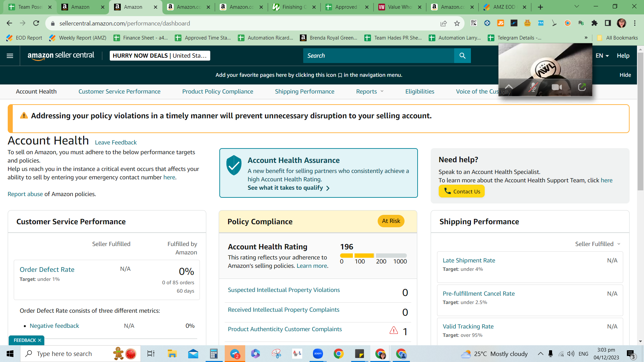This screenshot has width=644, height=362.
Task: Open Chrome's three-dot menu
Action: click(635, 23)
